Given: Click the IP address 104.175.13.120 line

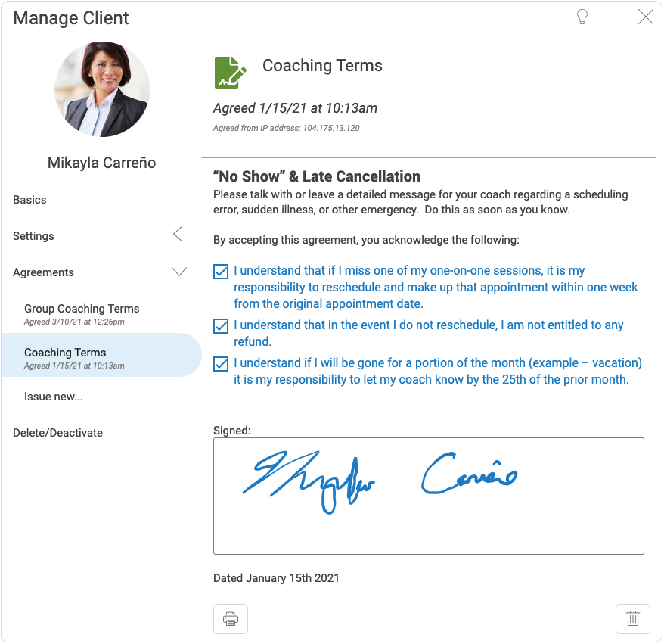Looking at the screenshot, I should [x=287, y=128].
